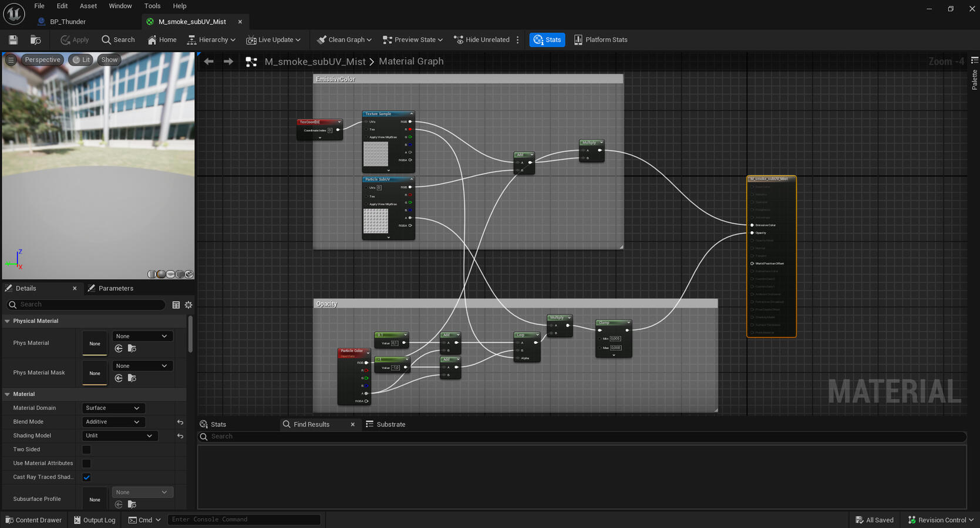Navigate back with the left arrow
The height and width of the screenshot is (528, 980).
coord(209,62)
